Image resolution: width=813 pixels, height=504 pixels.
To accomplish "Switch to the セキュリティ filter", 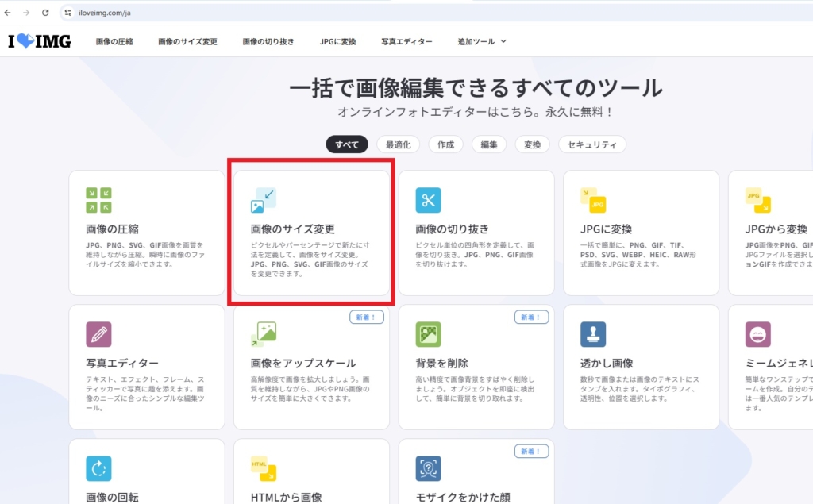I will point(591,144).
